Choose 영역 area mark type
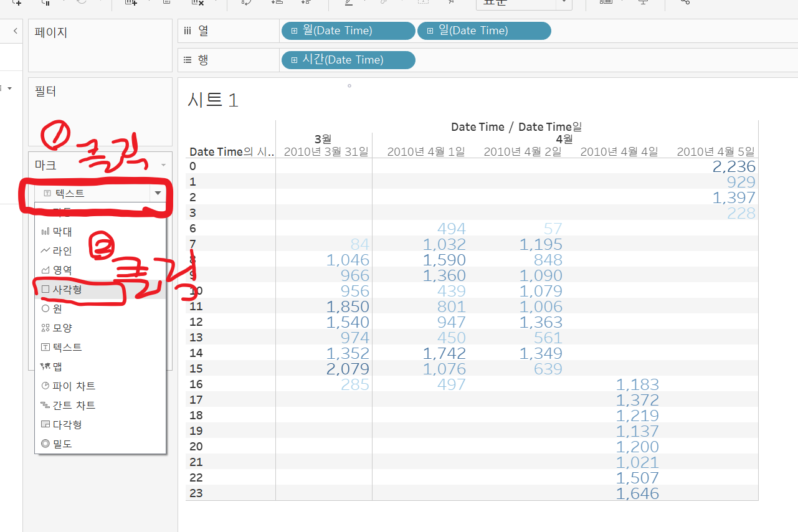Image resolution: width=798 pixels, height=532 pixels. (x=100, y=270)
